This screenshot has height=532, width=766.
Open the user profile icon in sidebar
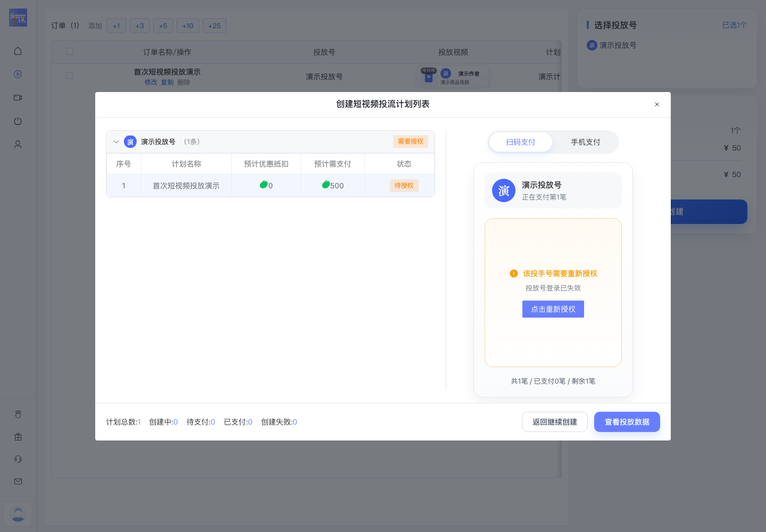click(18, 145)
